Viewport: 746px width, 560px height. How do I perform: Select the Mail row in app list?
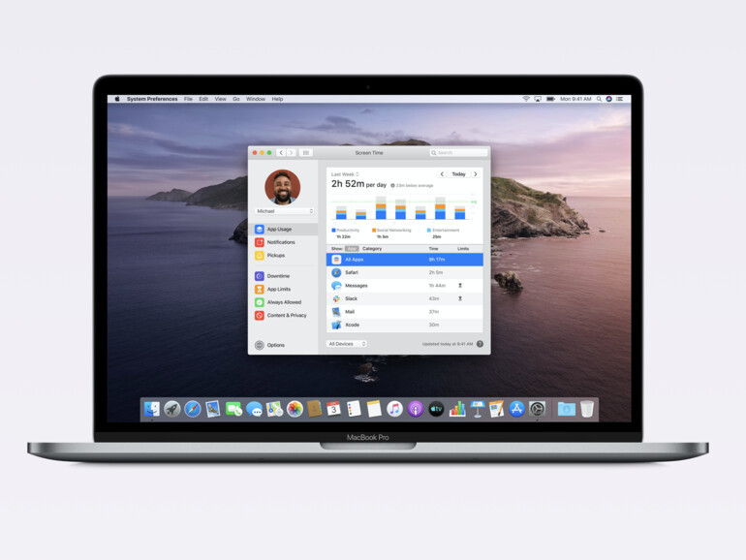(404, 312)
